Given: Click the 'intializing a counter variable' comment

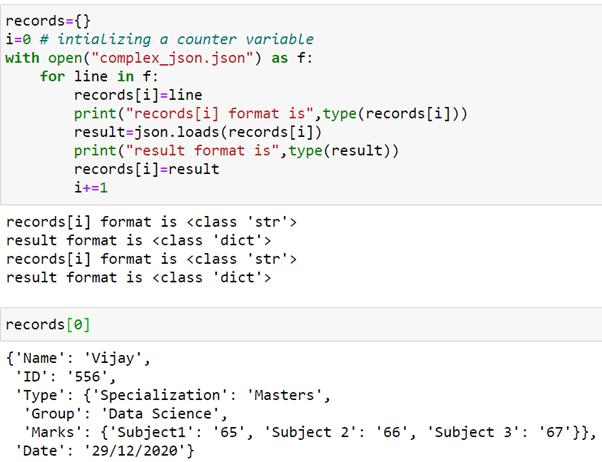Looking at the screenshot, I should 185,39.
